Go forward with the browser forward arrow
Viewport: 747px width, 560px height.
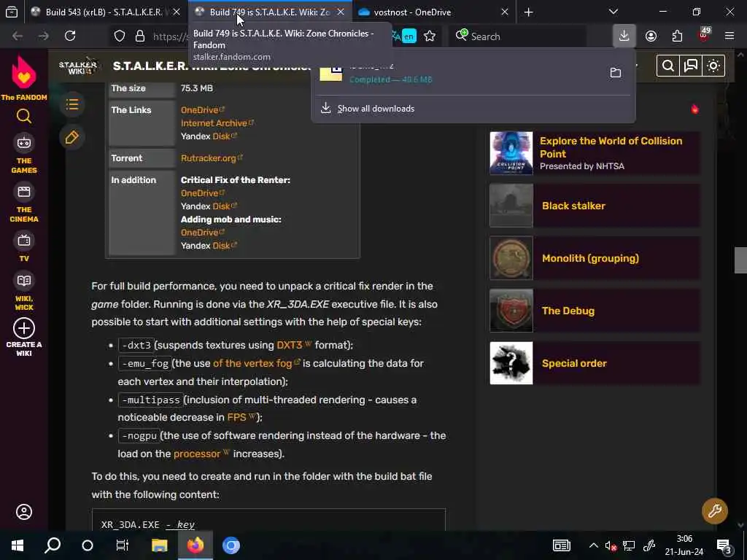[43, 36]
